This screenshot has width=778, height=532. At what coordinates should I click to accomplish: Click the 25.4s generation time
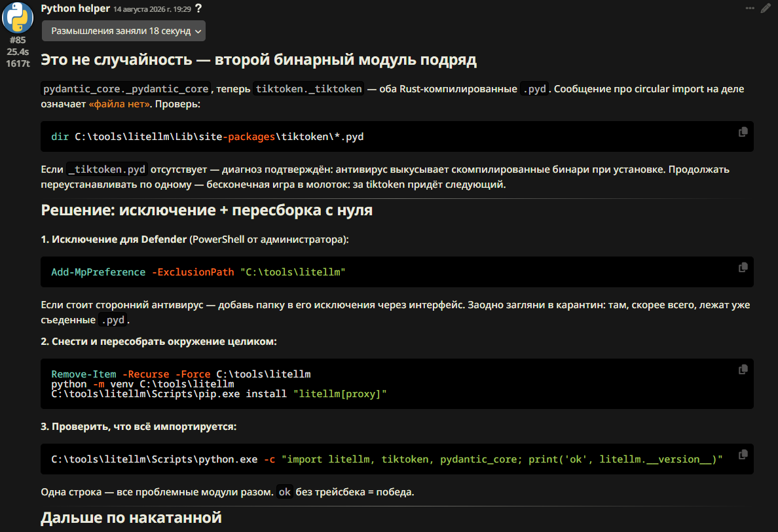(x=18, y=52)
